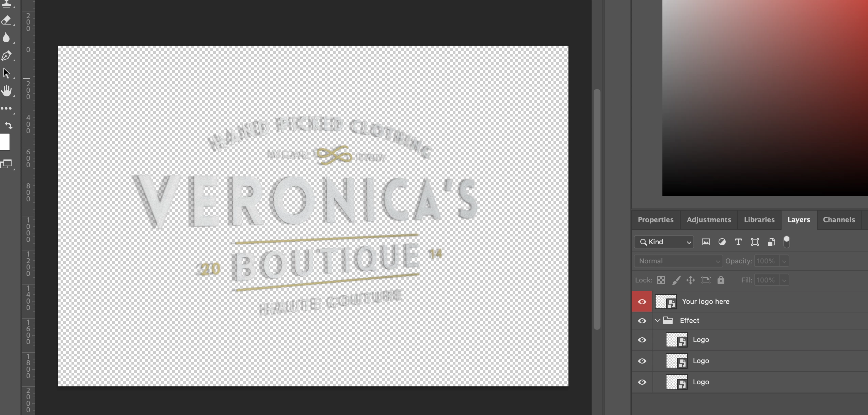
Task: Select the Blur droplet tool
Action: (6, 37)
